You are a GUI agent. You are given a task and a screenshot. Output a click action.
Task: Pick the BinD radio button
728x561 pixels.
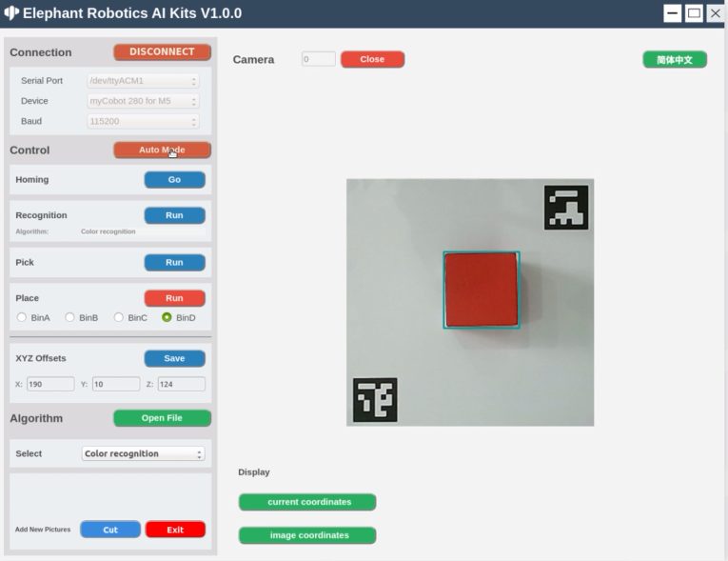pos(167,317)
